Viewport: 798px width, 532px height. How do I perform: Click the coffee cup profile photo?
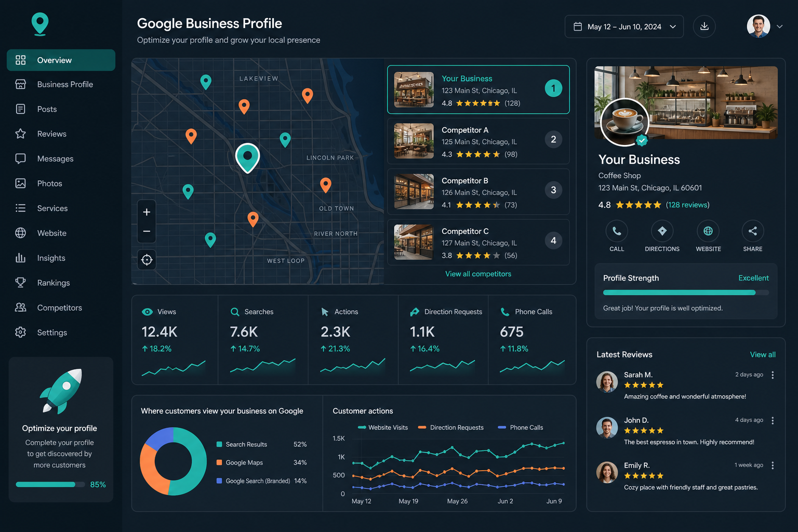coord(624,122)
